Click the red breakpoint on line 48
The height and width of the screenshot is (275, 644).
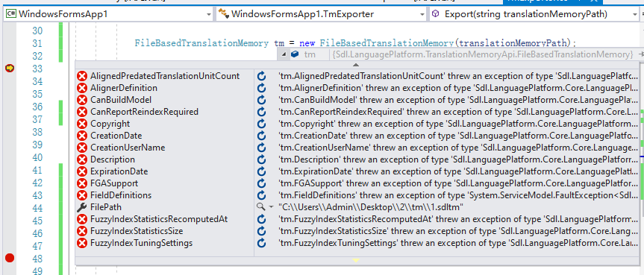[10, 258]
